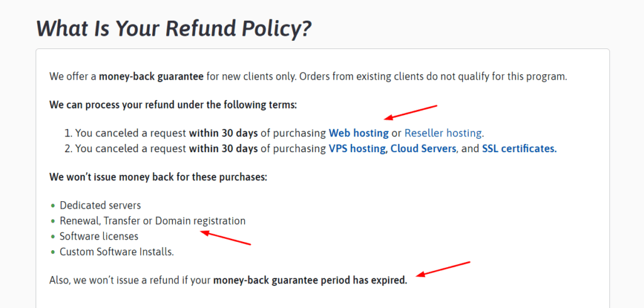This screenshot has height=308, width=644.
Task: Click the green bullet before Custom Software Installs
Action: click(x=53, y=252)
